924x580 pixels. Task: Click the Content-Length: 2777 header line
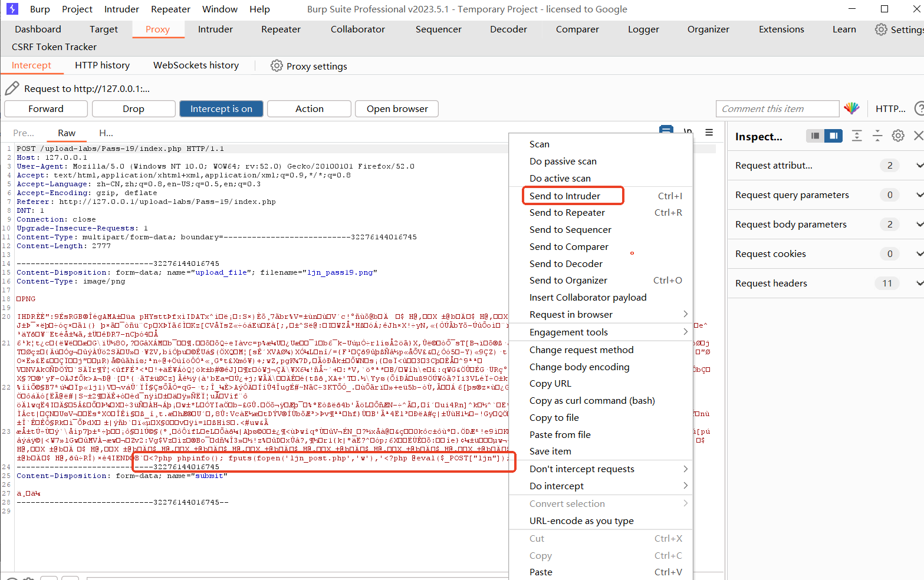tap(64, 246)
